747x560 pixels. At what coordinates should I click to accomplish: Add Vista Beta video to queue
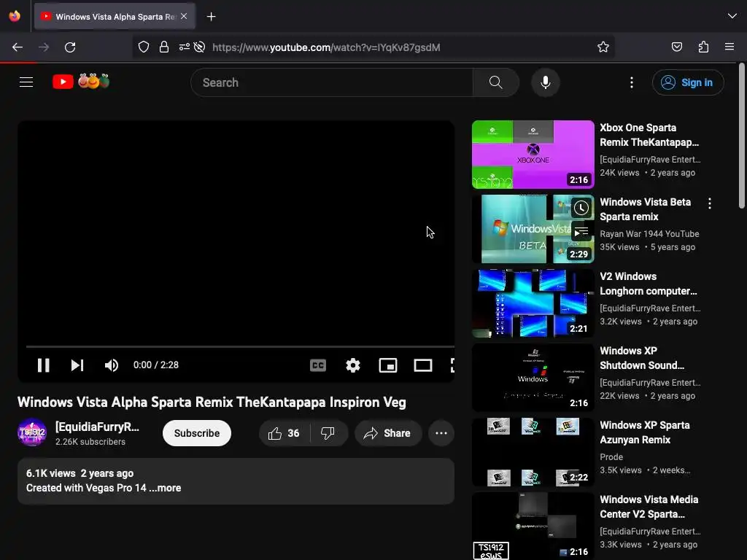tap(581, 233)
